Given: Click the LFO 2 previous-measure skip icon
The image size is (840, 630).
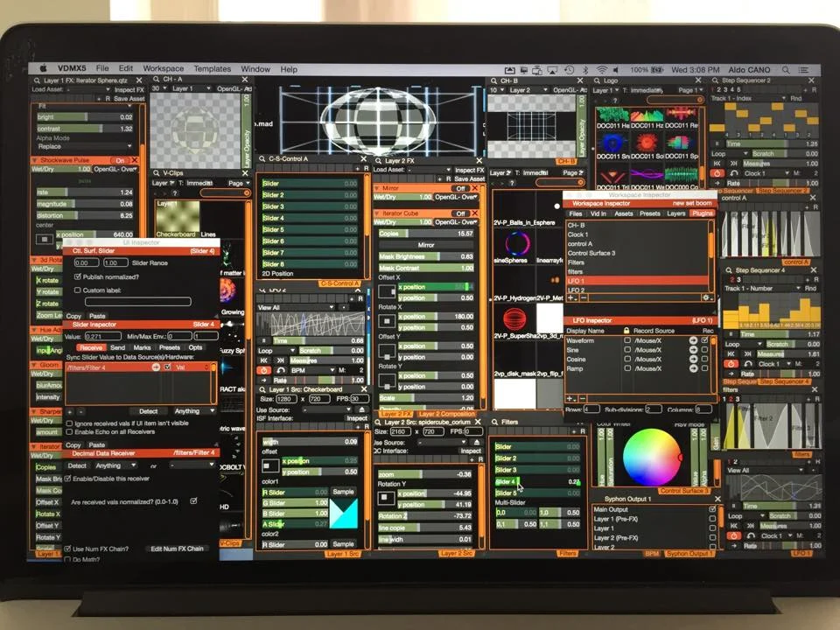Looking at the screenshot, I should pyautogui.click(x=263, y=360).
